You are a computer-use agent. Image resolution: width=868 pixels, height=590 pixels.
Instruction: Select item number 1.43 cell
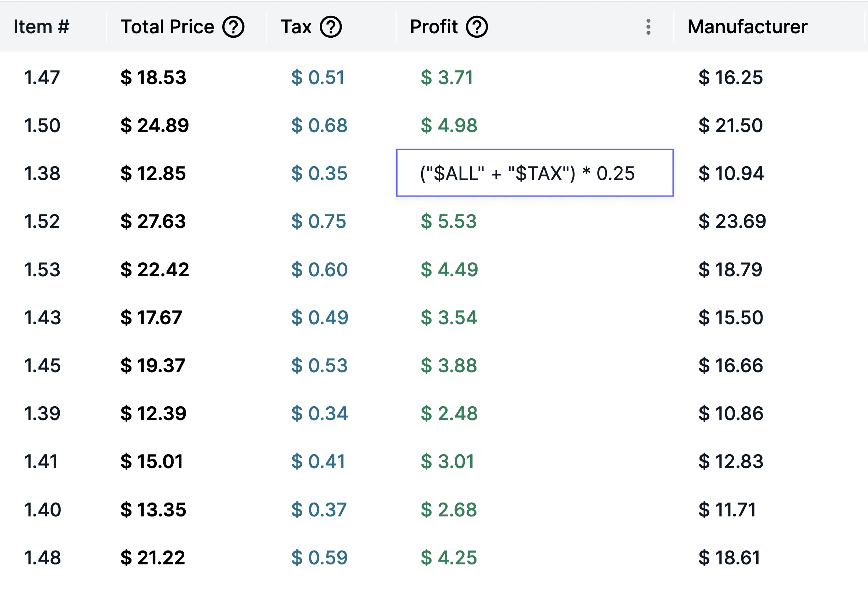[x=42, y=318]
